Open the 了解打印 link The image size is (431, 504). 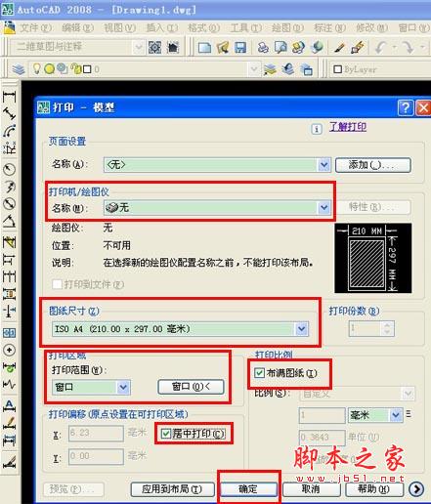(348, 127)
